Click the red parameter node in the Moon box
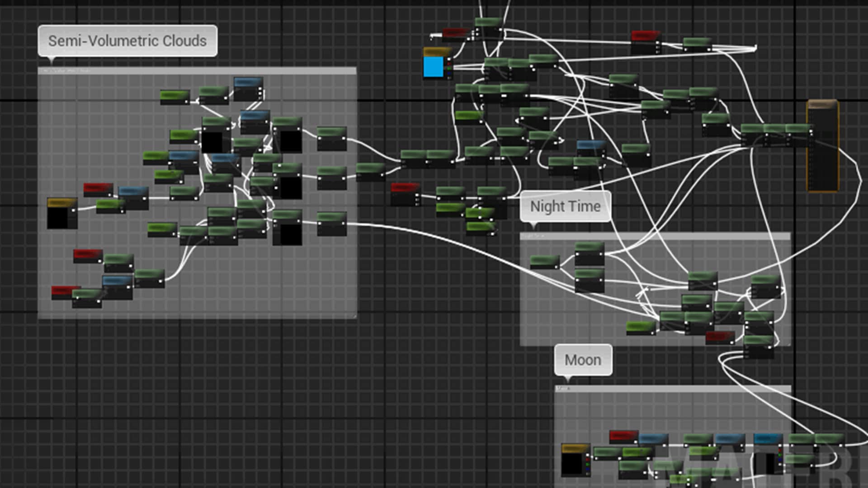The width and height of the screenshot is (868, 488). [623, 436]
